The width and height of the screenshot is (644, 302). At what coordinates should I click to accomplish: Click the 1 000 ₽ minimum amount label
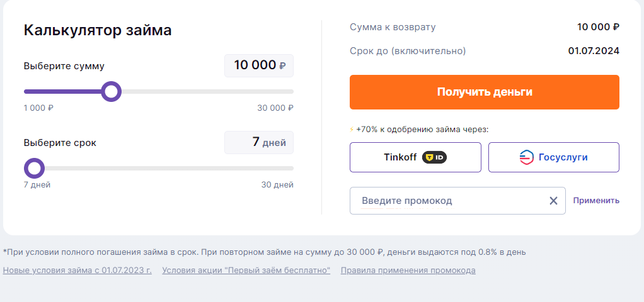pos(38,108)
